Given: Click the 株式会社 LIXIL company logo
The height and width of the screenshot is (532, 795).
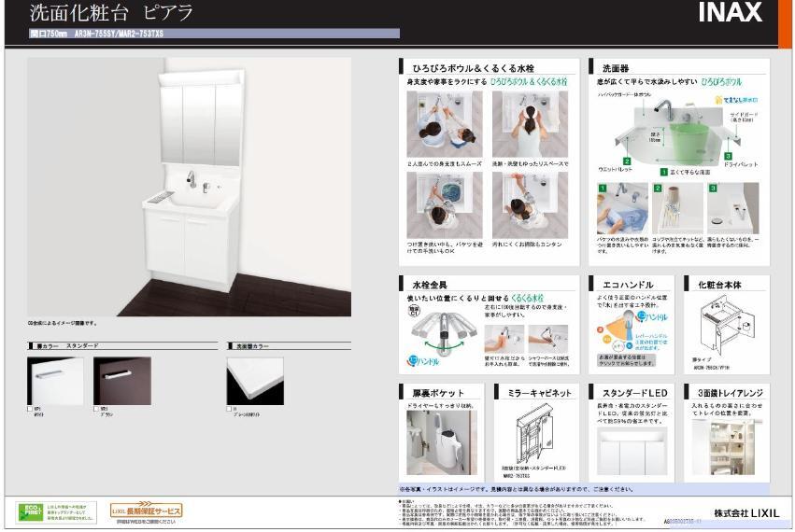Looking at the screenshot, I should (746, 513).
